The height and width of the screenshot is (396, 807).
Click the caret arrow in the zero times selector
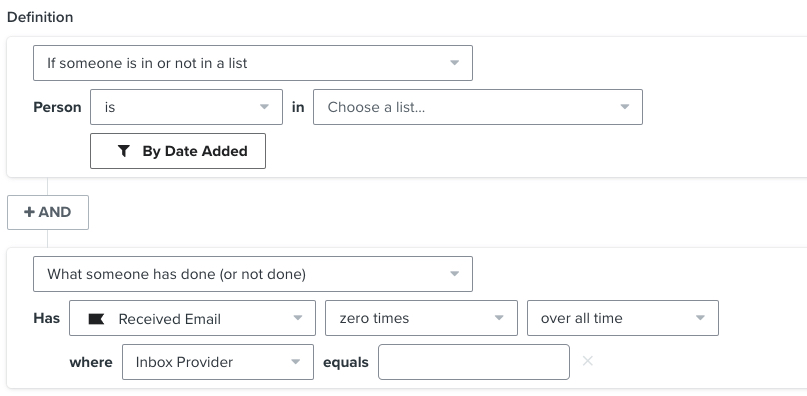click(499, 318)
